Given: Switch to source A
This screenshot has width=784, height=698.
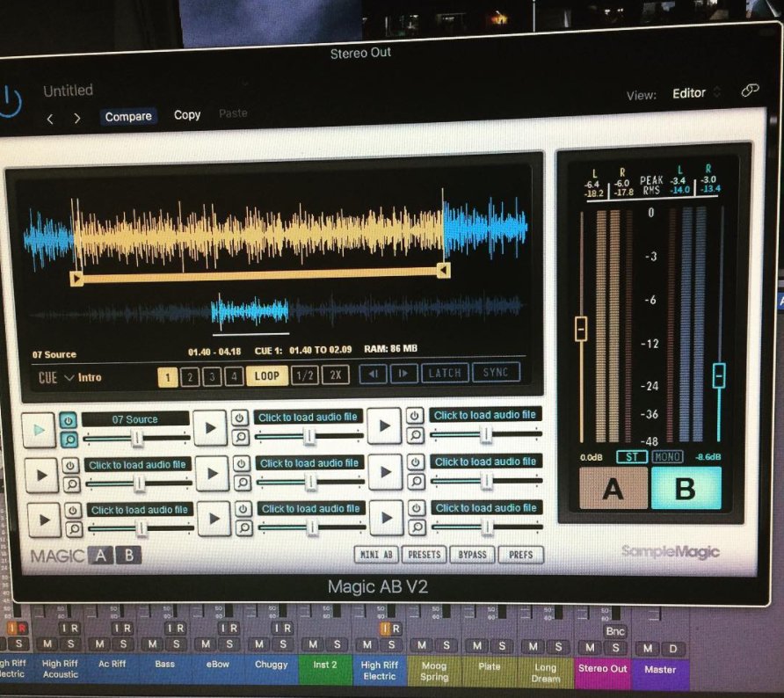Looking at the screenshot, I should coord(613,489).
